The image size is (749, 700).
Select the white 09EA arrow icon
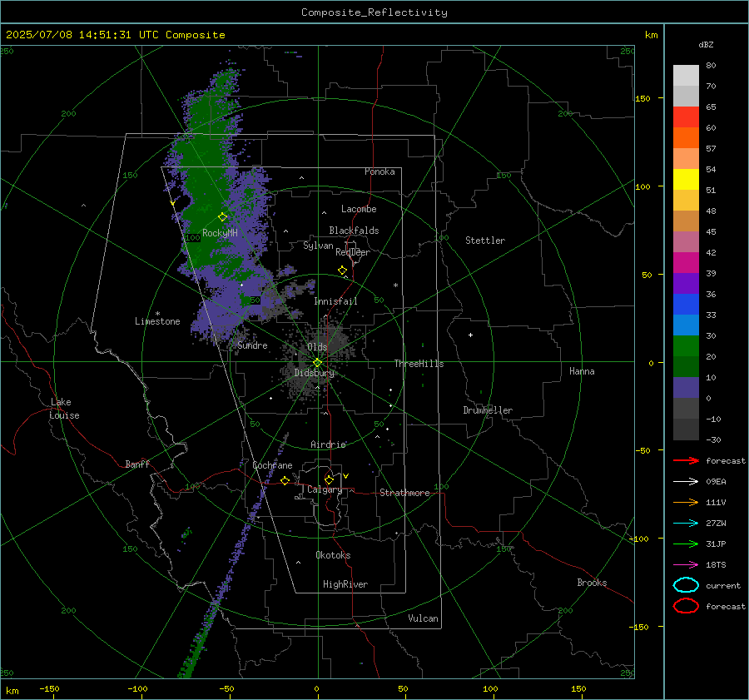686,481
